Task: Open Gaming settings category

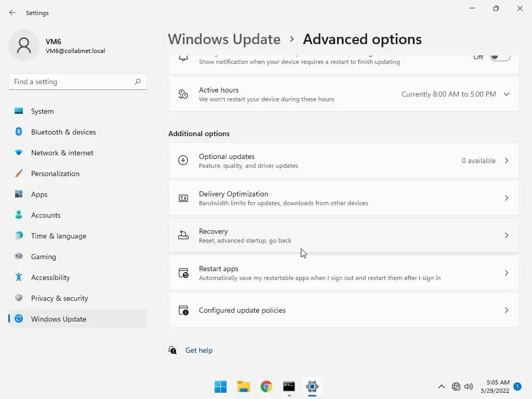Action: tap(78, 257)
